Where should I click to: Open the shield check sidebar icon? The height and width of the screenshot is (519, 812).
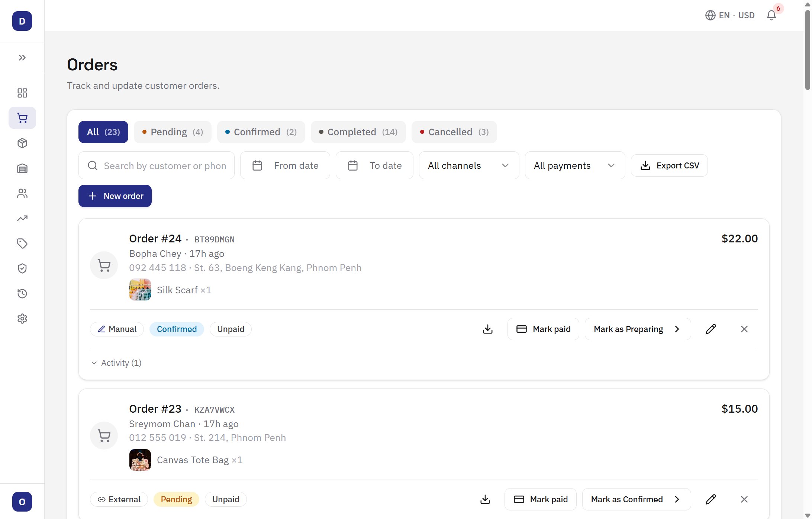pos(22,268)
